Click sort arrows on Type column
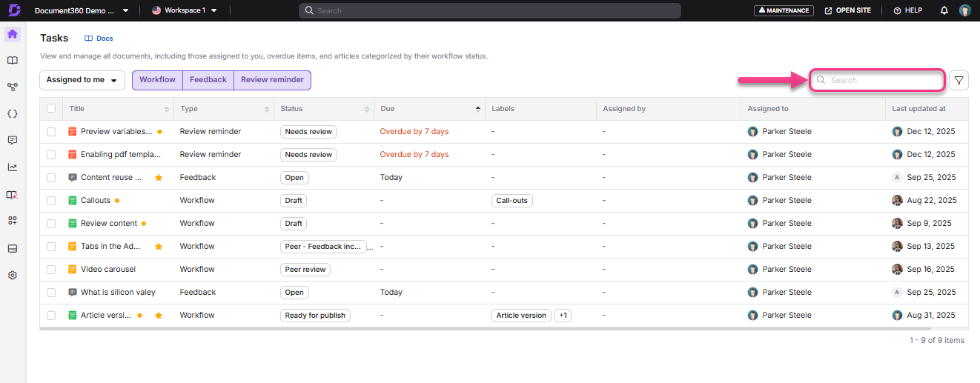The width and height of the screenshot is (980, 383). [267, 109]
